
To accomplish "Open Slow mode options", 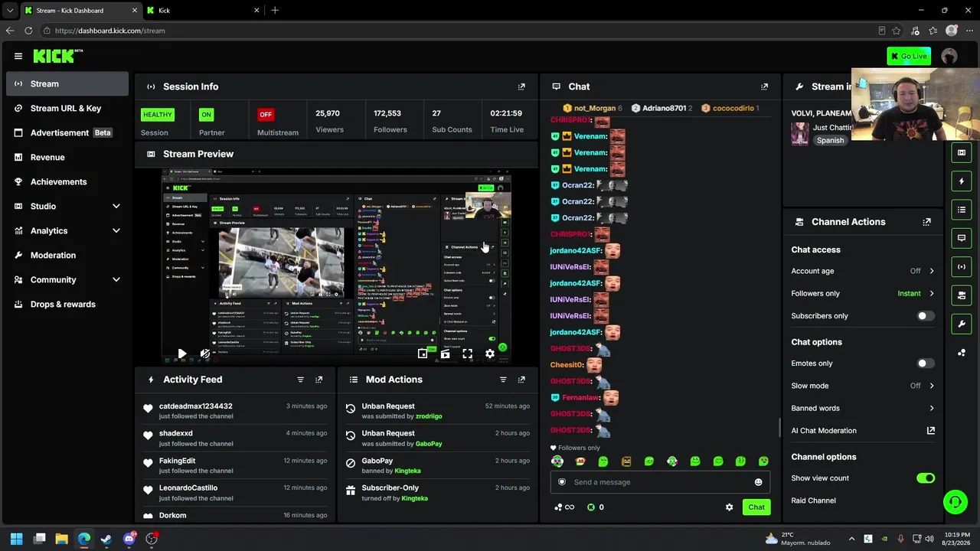I will [863, 386].
